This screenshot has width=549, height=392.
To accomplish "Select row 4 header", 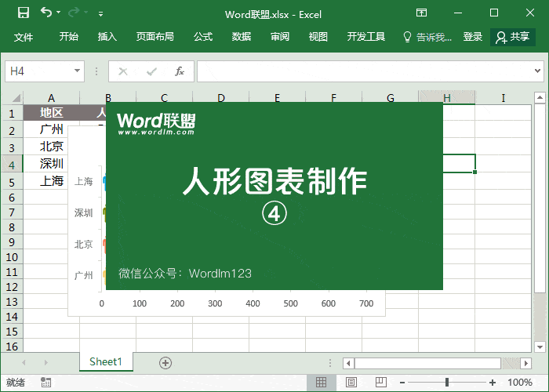I will click(12, 165).
